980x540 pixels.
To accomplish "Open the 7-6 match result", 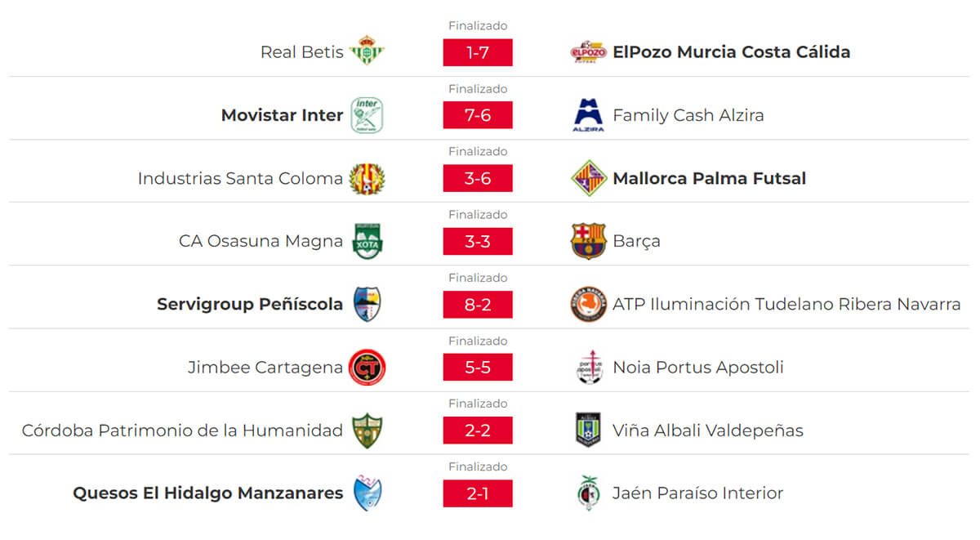I will click(478, 115).
